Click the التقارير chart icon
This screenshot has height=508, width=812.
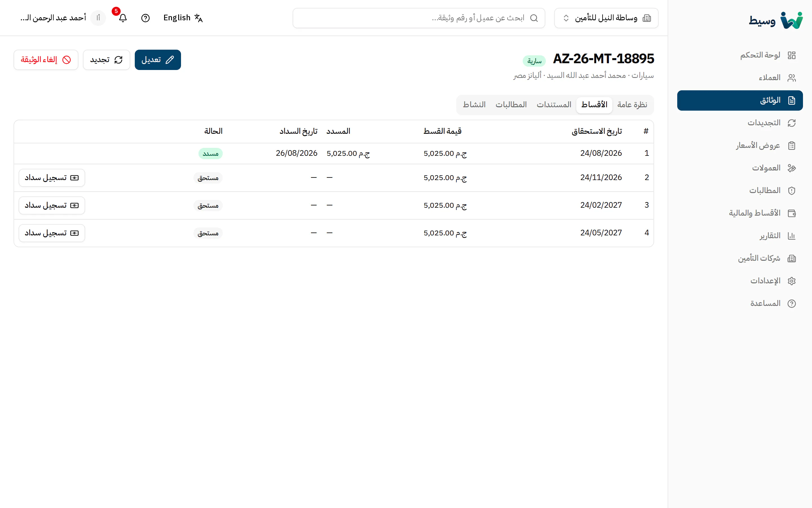(791, 236)
